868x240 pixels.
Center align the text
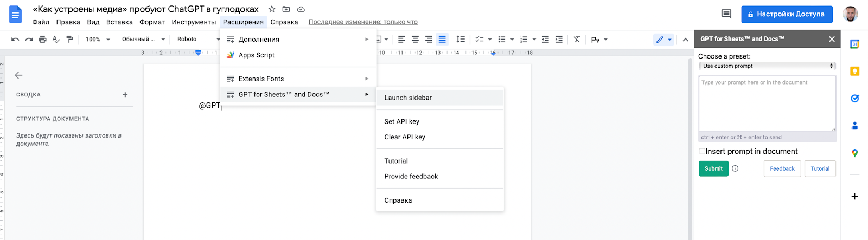415,40
